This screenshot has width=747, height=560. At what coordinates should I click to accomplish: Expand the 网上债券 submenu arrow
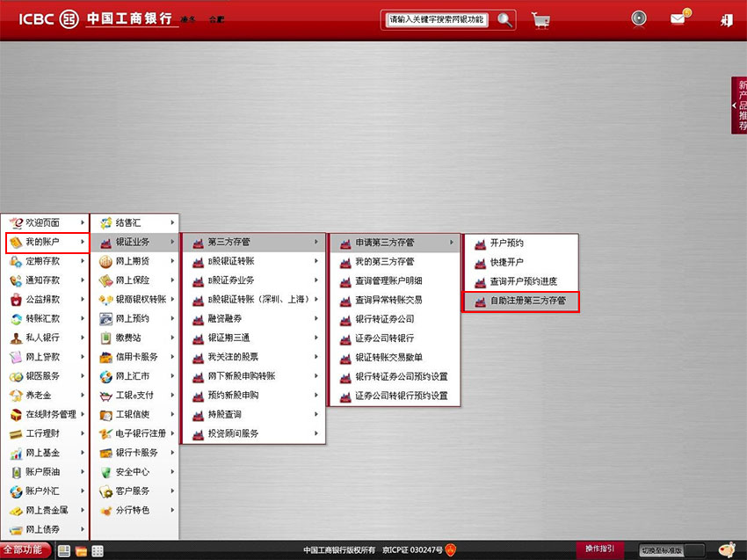click(83, 529)
